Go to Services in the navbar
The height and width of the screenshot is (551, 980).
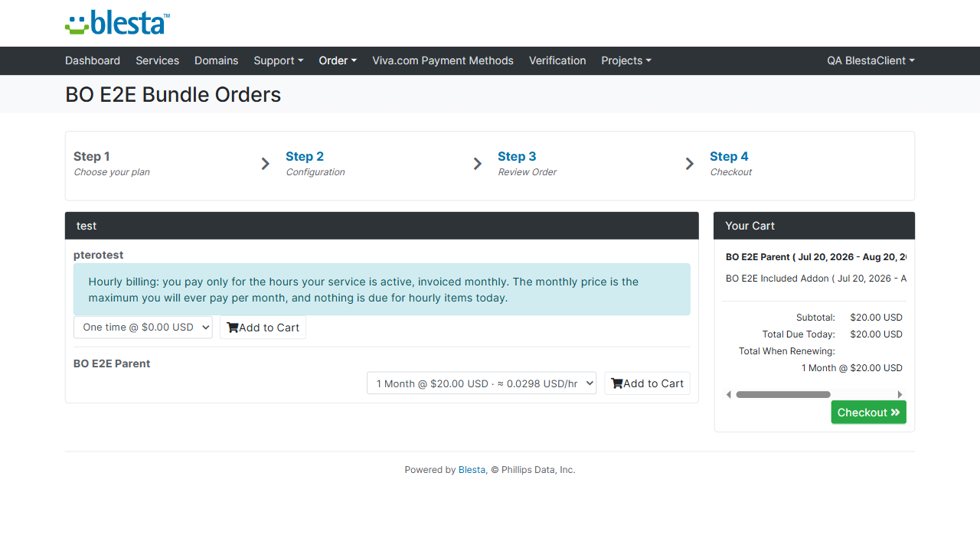(158, 60)
